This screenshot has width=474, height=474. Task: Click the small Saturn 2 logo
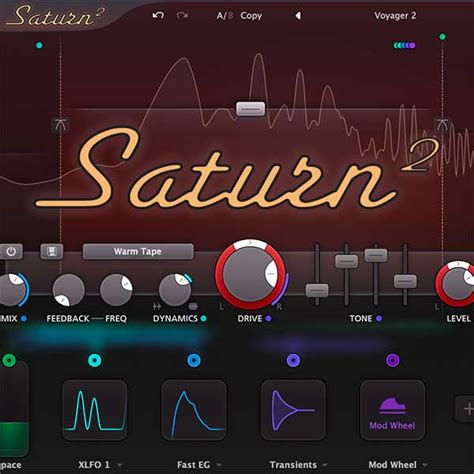(55, 16)
